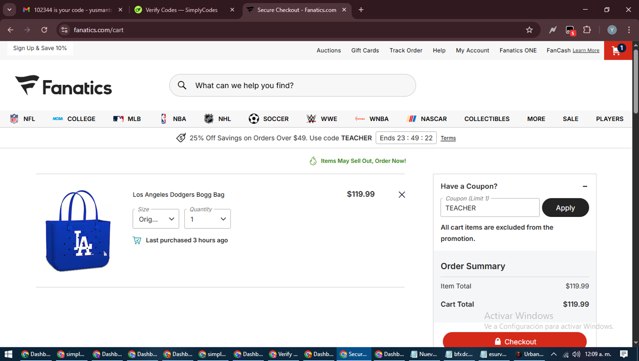Image resolution: width=639 pixels, height=361 pixels.
Task: Click the Dodgers Bogg Bag product image
Action: click(x=78, y=231)
